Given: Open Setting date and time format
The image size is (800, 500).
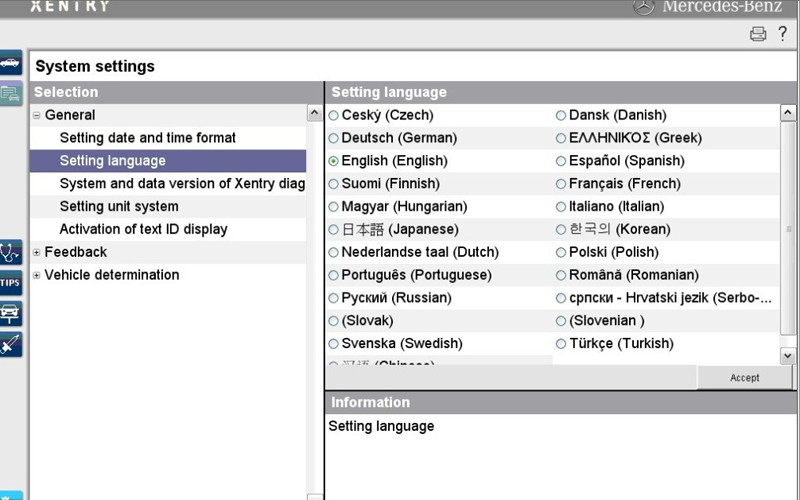Looking at the screenshot, I should click(148, 138).
